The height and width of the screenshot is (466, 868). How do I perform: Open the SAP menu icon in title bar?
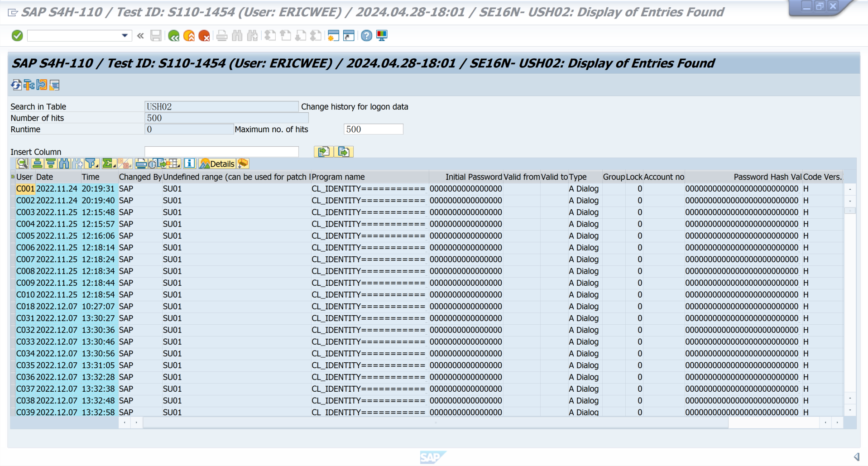[x=13, y=12]
